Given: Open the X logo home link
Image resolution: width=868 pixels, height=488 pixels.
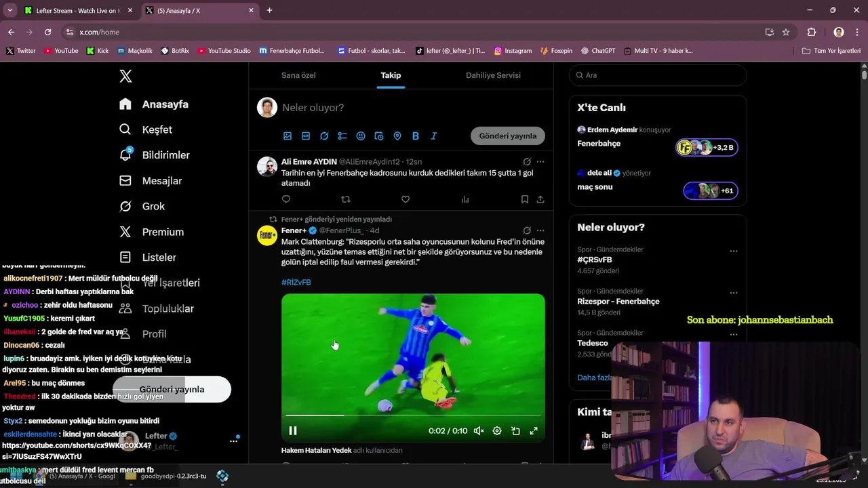Looking at the screenshot, I should tap(125, 76).
